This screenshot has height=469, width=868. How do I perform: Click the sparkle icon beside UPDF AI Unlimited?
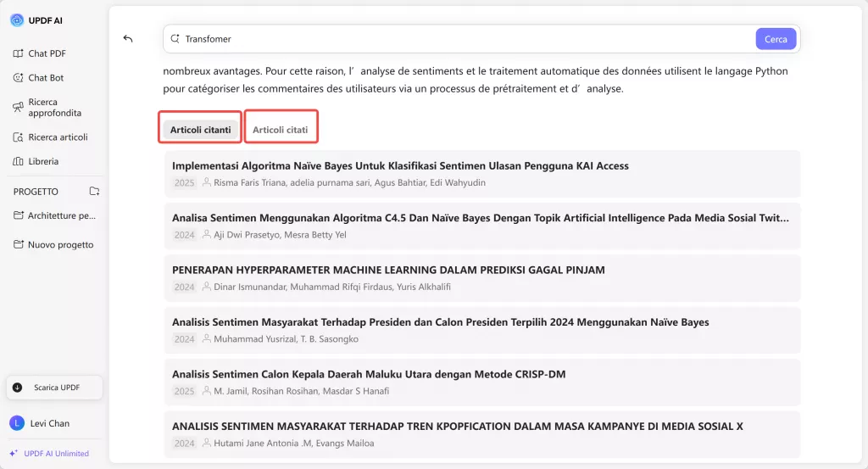click(x=14, y=453)
